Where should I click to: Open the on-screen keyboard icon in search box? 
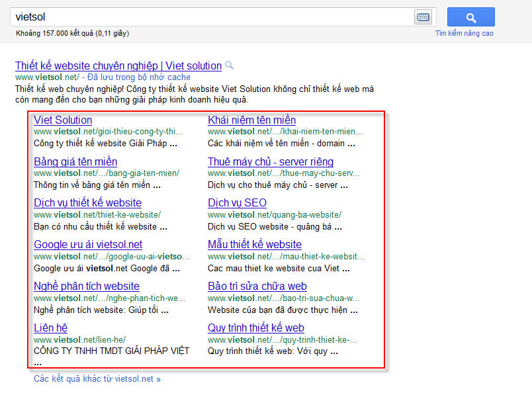423,17
